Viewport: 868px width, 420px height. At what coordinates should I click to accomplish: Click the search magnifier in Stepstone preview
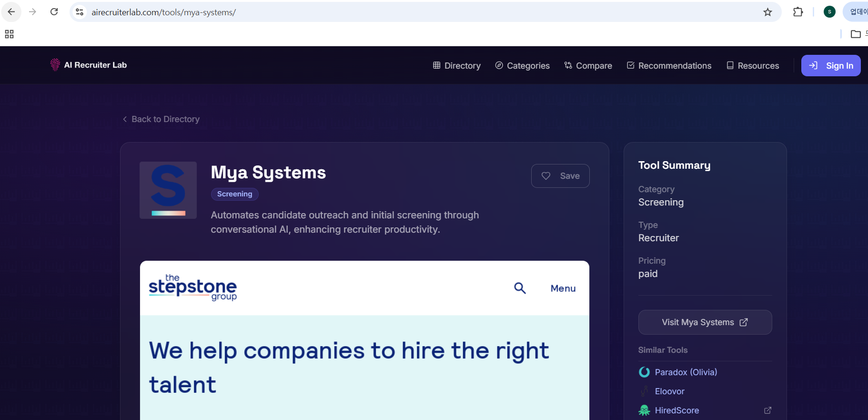point(520,288)
